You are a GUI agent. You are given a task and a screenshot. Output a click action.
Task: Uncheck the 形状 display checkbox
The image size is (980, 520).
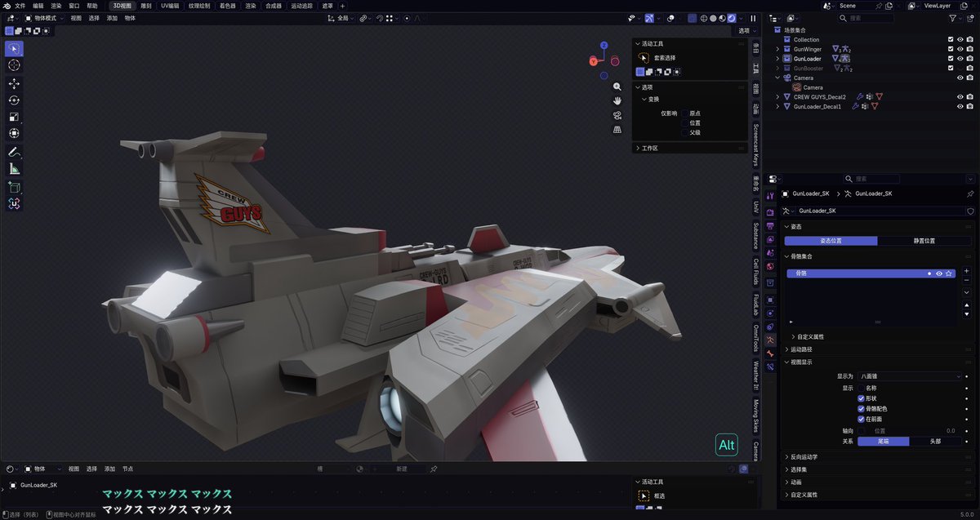pyautogui.click(x=861, y=398)
